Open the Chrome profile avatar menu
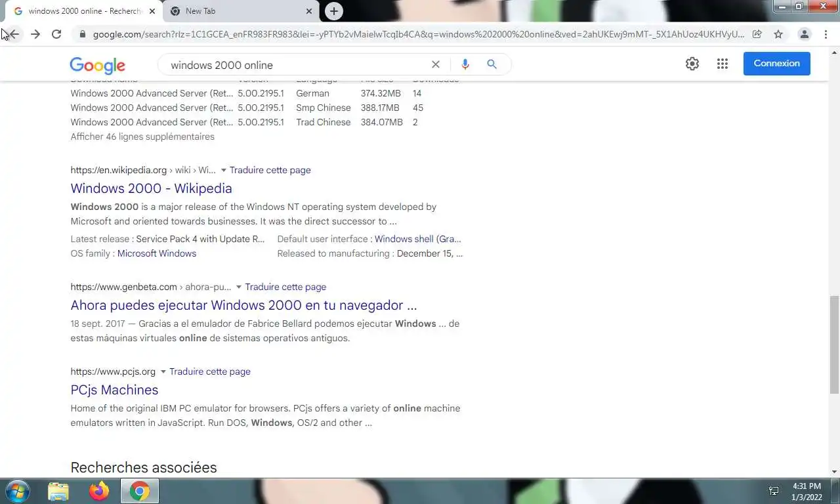 click(804, 34)
